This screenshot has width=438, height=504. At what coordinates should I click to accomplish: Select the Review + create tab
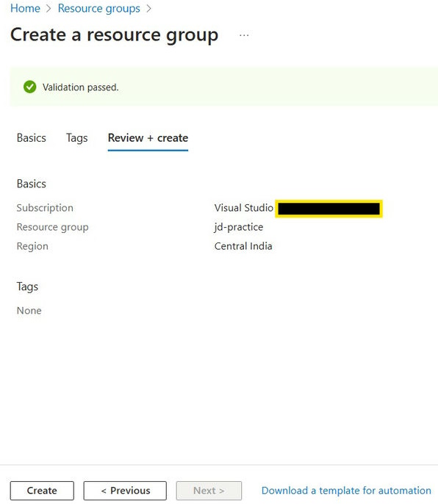click(x=148, y=138)
